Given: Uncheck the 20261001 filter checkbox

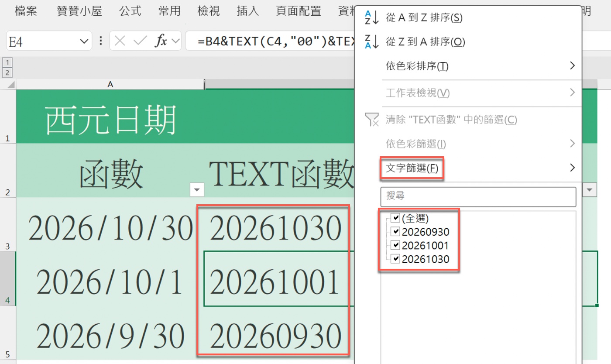Looking at the screenshot, I should tap(395, 245).
